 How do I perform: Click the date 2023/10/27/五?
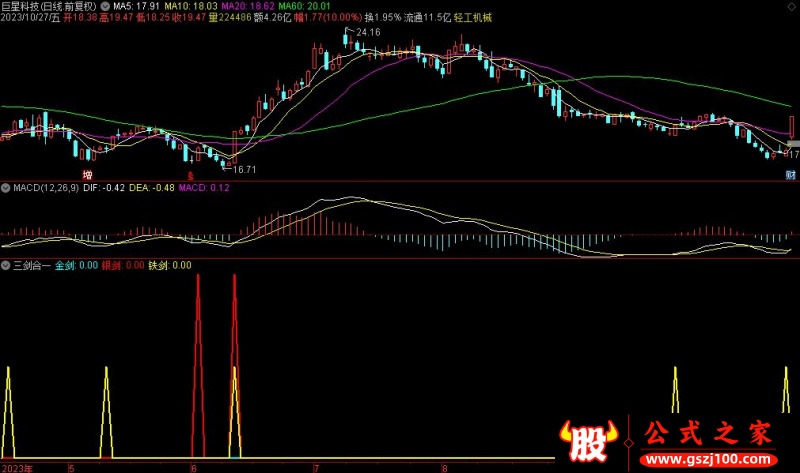coord(30,18)
